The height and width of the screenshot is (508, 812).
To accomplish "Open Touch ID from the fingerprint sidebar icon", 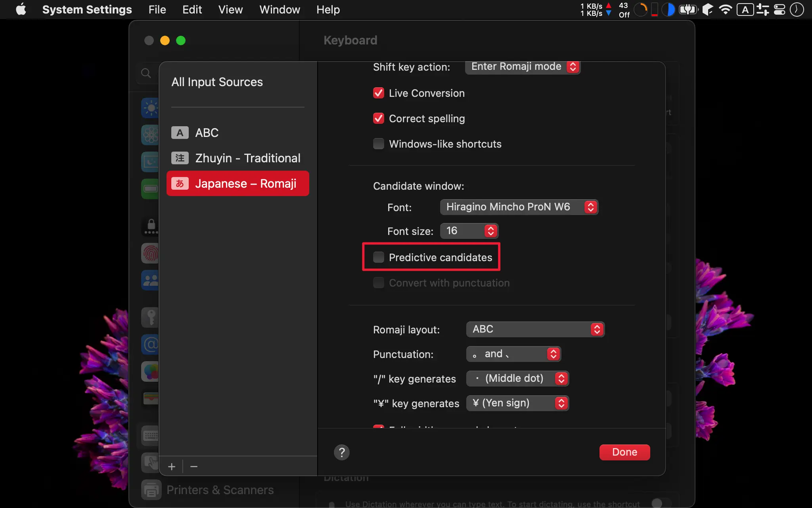I will point(150,253).
